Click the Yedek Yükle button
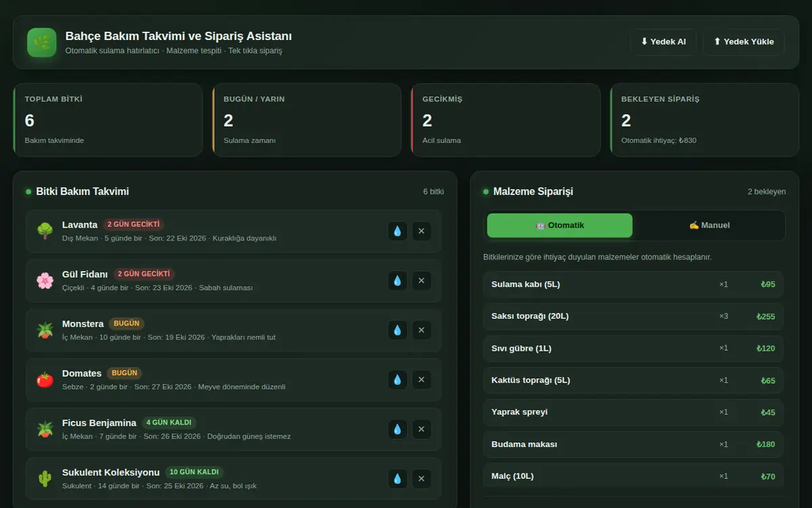The image size is (812, 508). coord(744,42)
